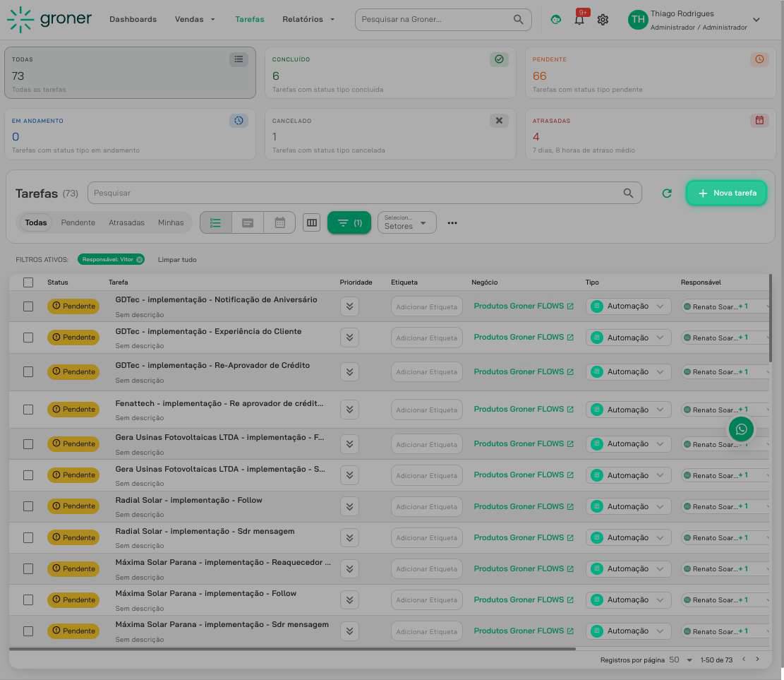Check the Experiência do Cliente task row
Screen dimensions: 784x680
[28, 338]
